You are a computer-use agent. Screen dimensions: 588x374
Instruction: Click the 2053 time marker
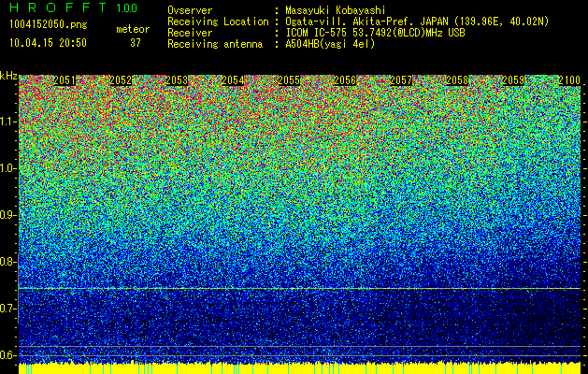pyautogui.click(x=177, y=80)
